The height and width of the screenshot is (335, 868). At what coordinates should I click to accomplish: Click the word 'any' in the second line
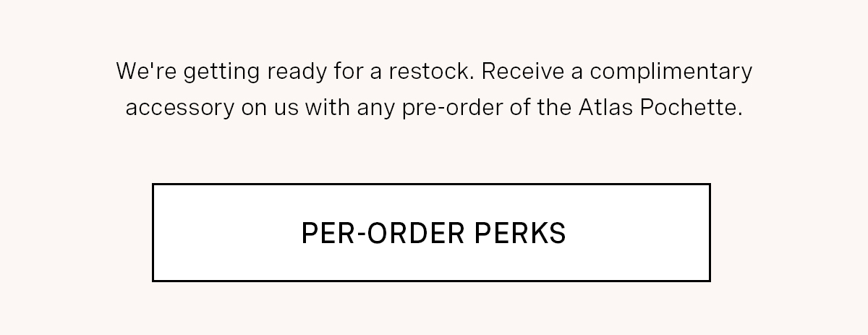click(x=374, y=108)
